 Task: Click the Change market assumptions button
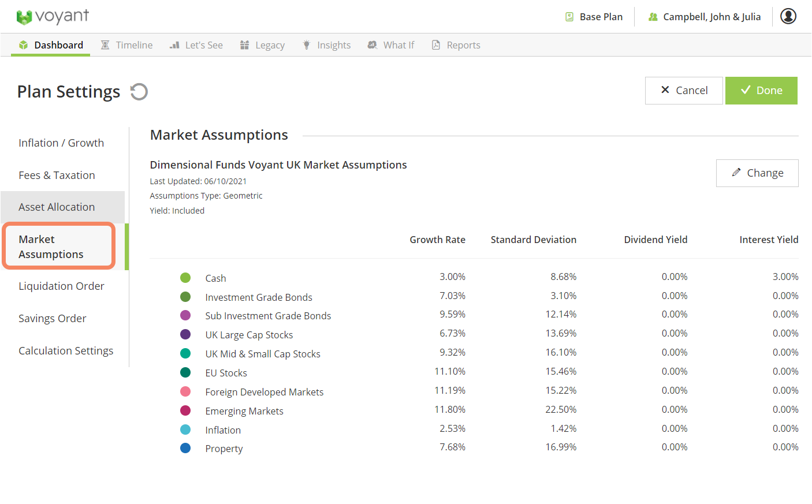point(757,173)
